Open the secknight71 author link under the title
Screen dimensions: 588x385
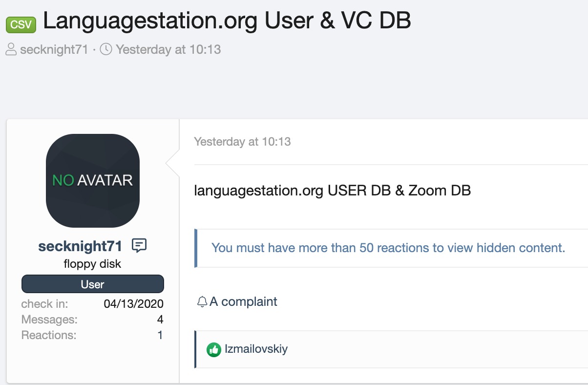pyautogui.click(x=54, y=49)
